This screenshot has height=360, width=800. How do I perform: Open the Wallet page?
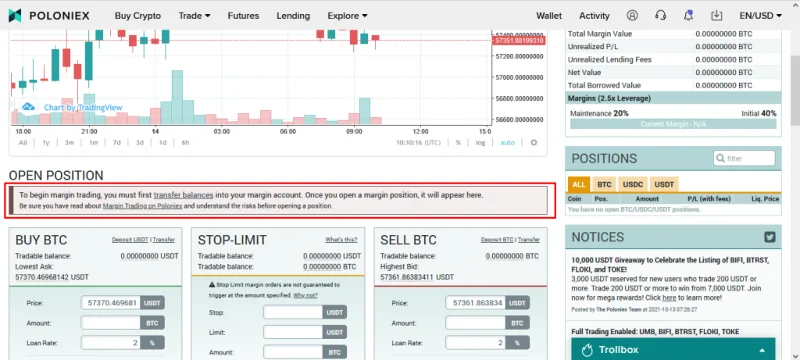pyautogui.click(x=549, y=16)
